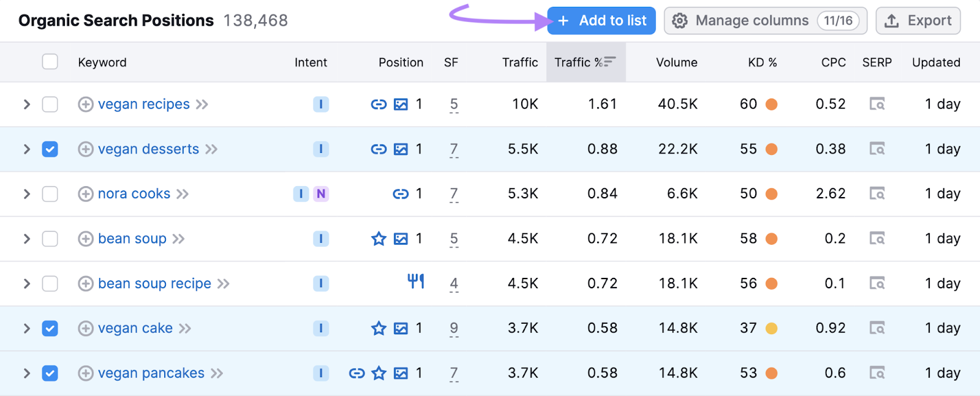Expand the bean soup recipe row details
The image size is (980, 396).
[x=26, y=283]
